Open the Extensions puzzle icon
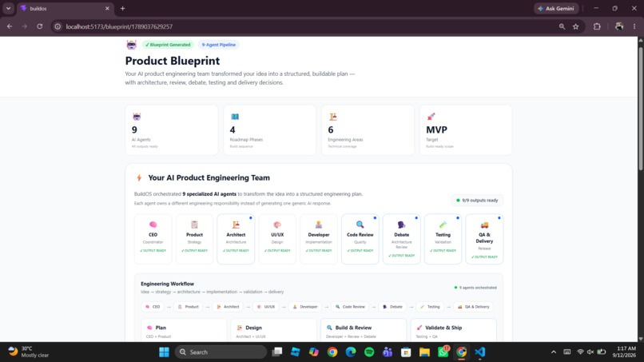This screenshot has height=362, width=644. coord(597,26)
